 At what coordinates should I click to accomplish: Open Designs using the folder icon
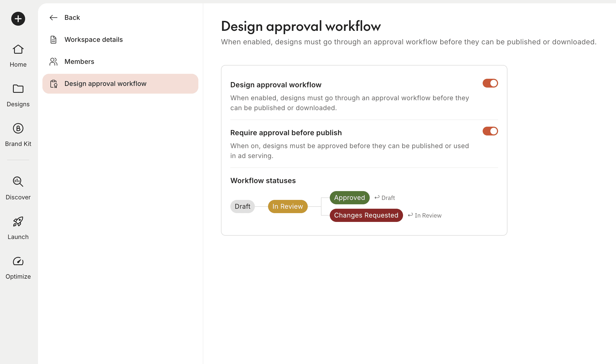(x=18, y=89)
